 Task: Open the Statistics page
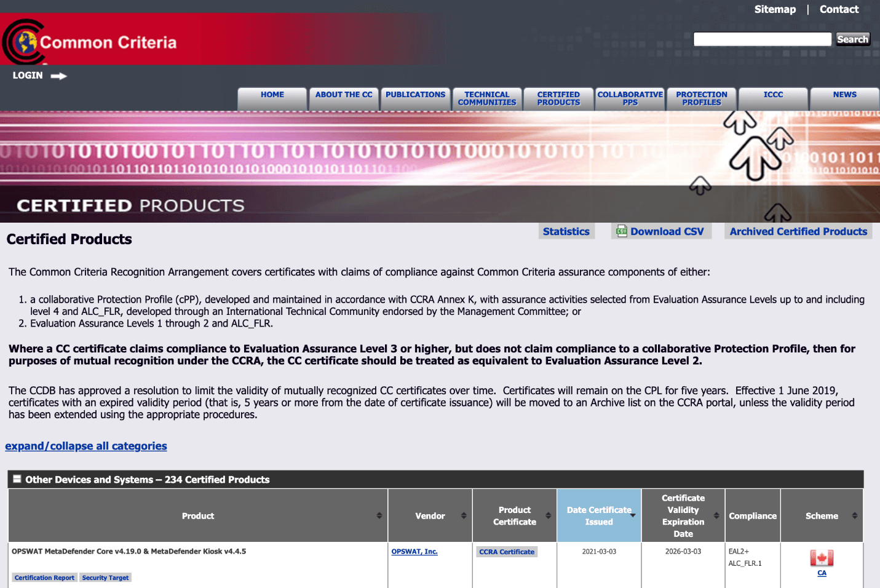[566, 231]
